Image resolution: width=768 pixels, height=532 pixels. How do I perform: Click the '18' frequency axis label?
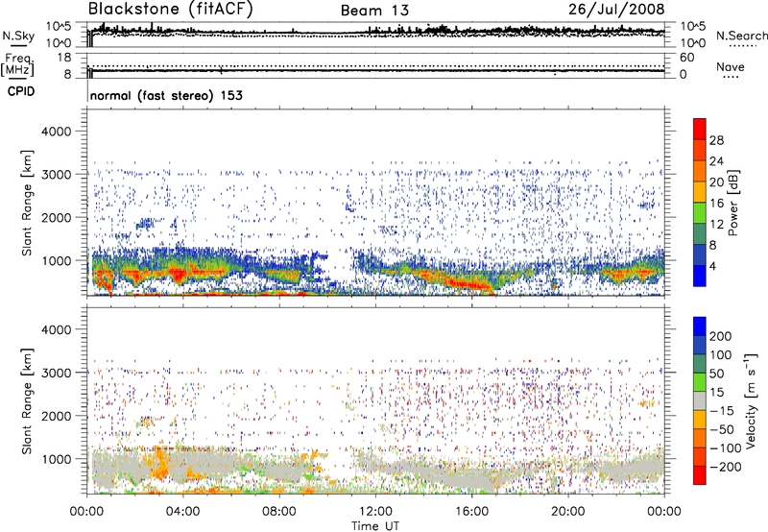tap(64, 58)
